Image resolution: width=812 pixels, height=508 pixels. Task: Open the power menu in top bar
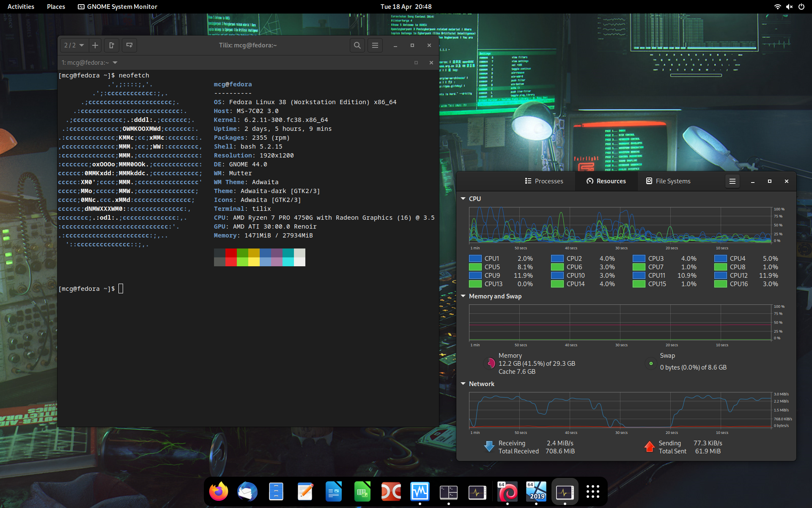pos(801,7)
